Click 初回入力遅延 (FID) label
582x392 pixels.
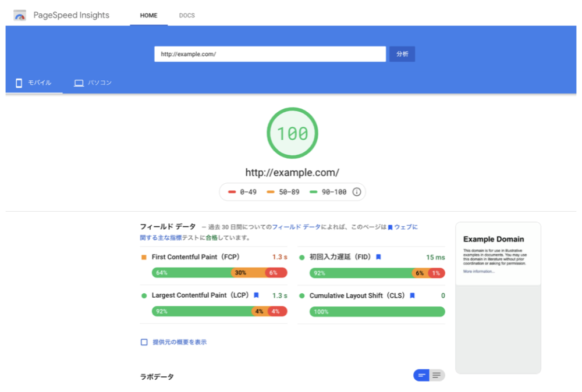click(340, 257)
